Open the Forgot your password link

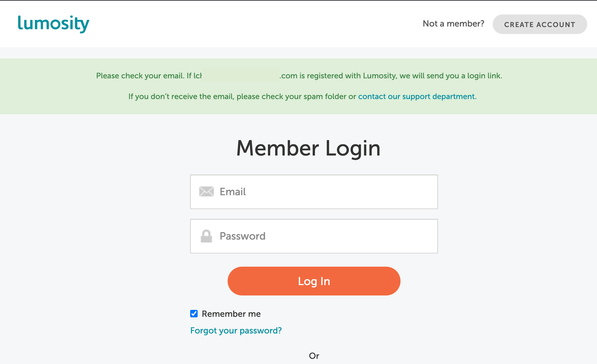(236, 330)
